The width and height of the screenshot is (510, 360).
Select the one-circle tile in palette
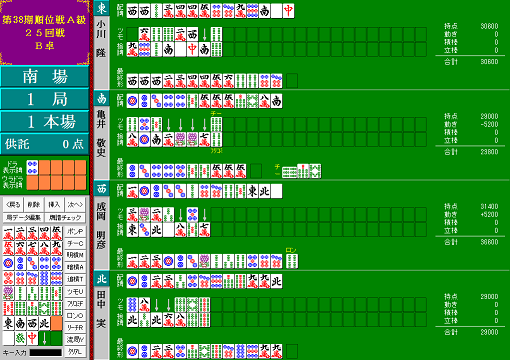[x=8, y=264]
